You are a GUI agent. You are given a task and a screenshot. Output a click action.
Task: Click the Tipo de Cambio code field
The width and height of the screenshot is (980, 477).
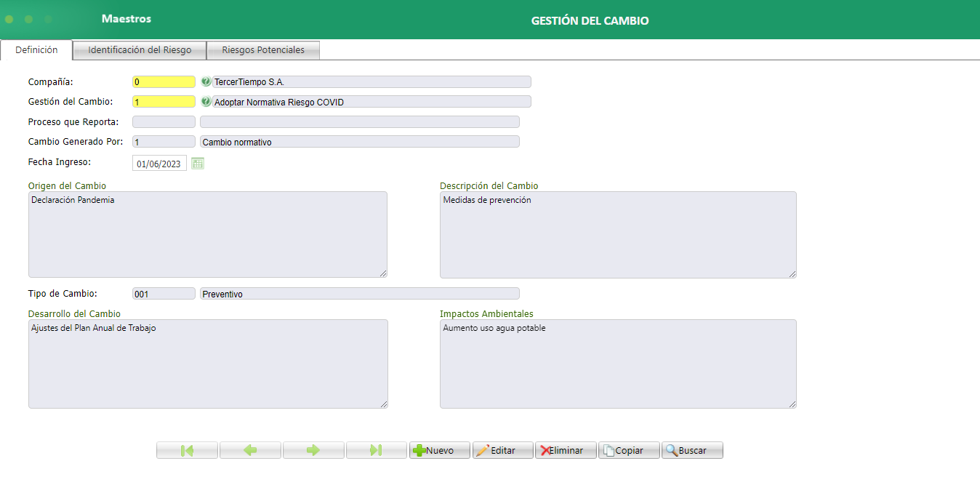point(164,294)
